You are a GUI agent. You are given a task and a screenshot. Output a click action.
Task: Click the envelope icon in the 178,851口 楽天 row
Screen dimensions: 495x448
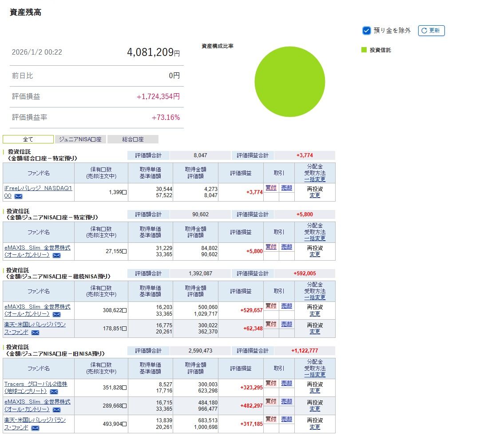pyautogui.click(x=36, y=333)
